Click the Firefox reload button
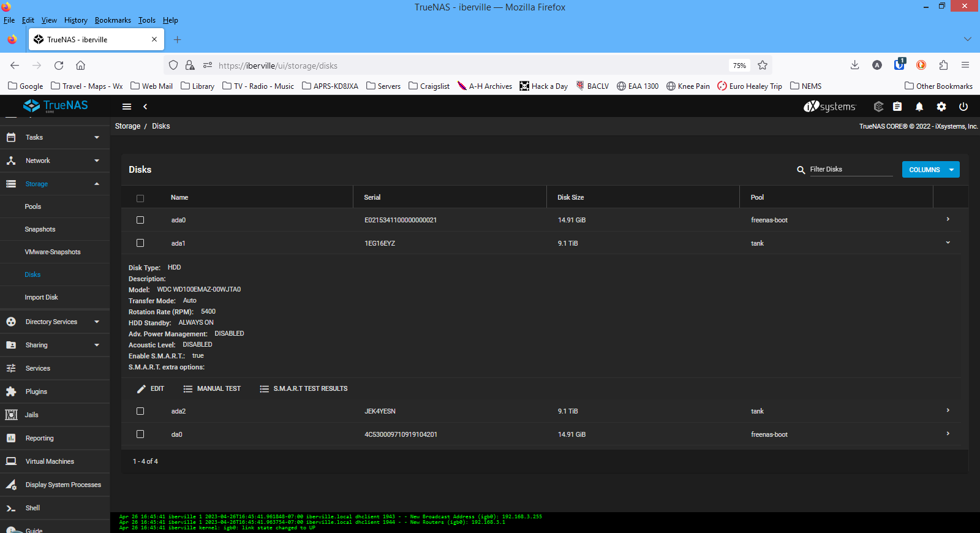Viewport: 980px width, 533px height. point(59,65)
